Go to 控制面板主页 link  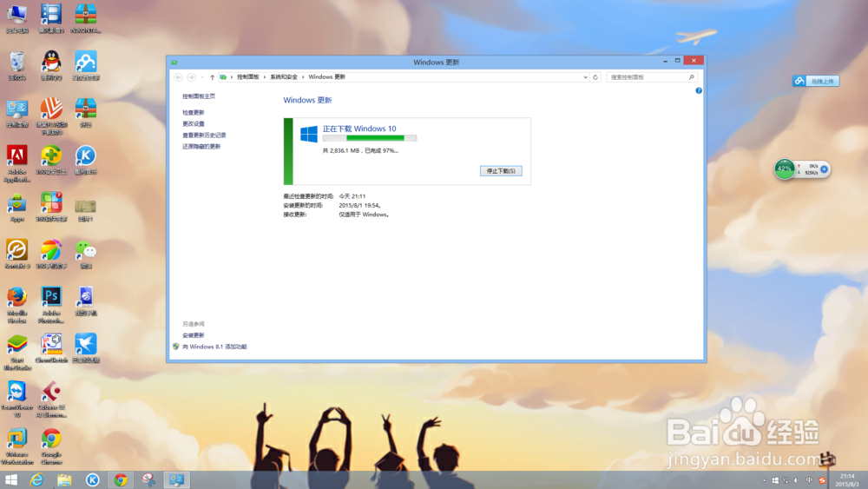pos(199,96)
